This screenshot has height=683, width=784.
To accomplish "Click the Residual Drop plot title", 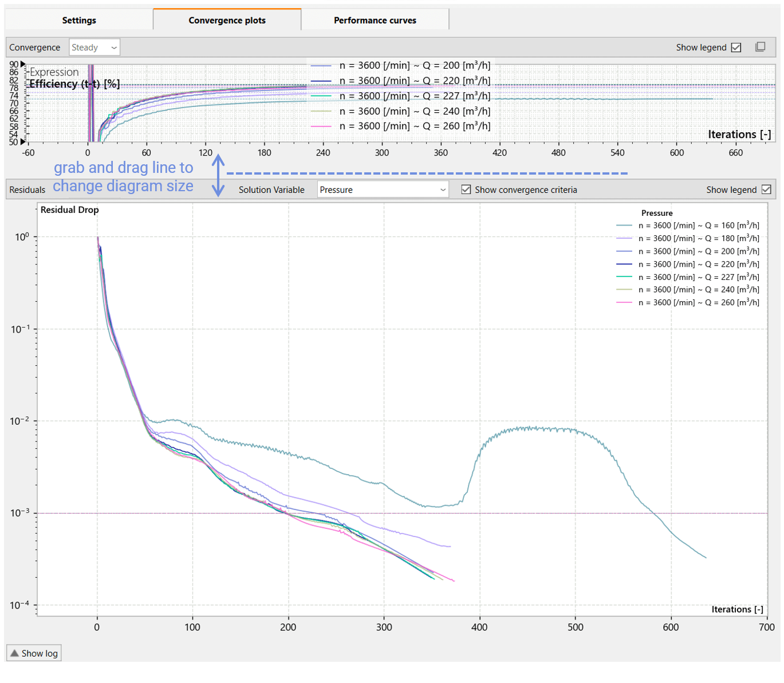I will [70, 210].
